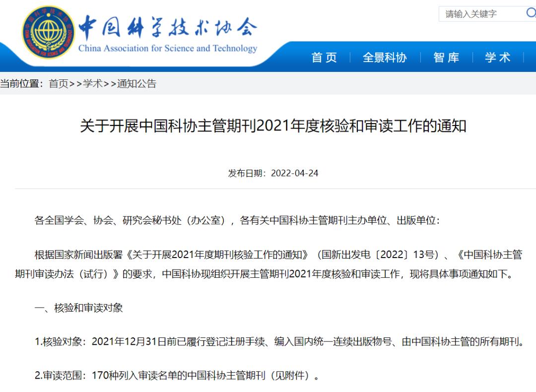This screenshot has width=536, height=392.
Task: Click the 1.核验对象 paragraph line
Action: tap(279, 341)
